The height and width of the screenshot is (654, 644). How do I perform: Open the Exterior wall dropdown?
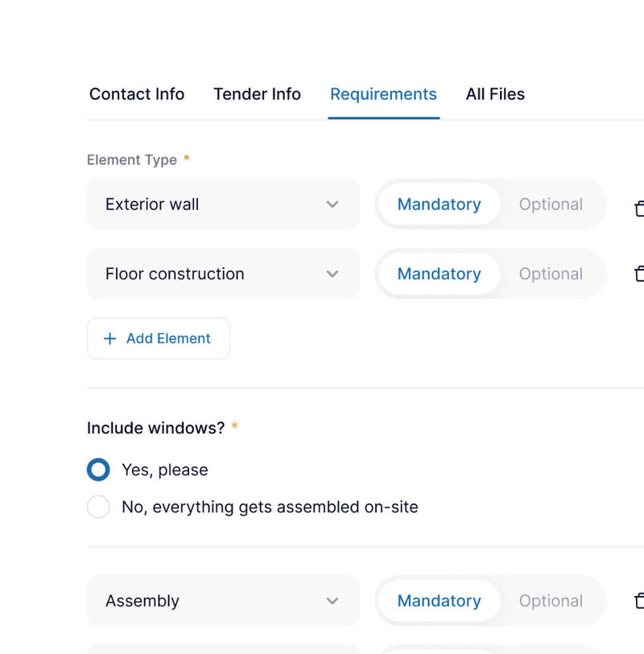[x=223, y=205]
